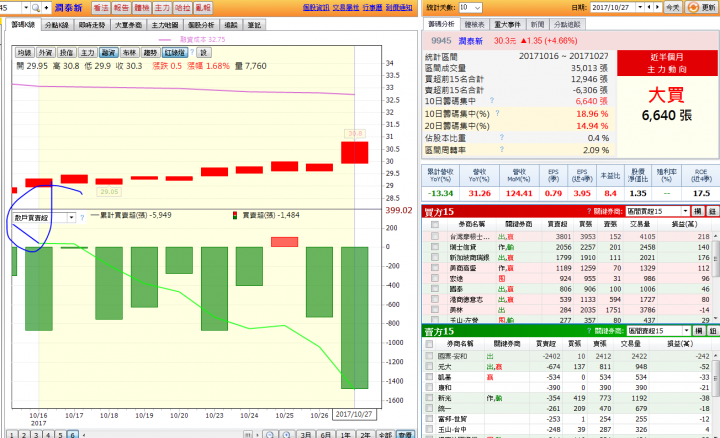Click the red 主力 button in the top bar
Viewport: 720px width, 438px height.
(162, 7)
